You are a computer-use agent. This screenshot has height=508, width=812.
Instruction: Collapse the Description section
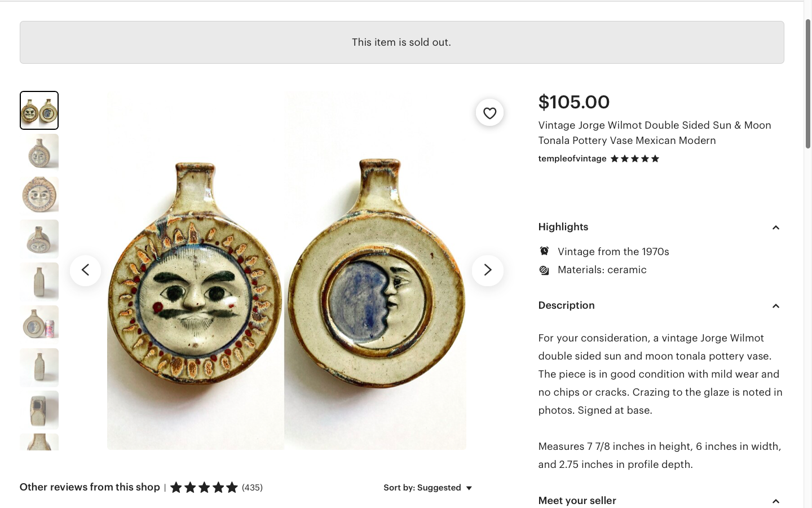pyautogui.click(x=775, y=306)
